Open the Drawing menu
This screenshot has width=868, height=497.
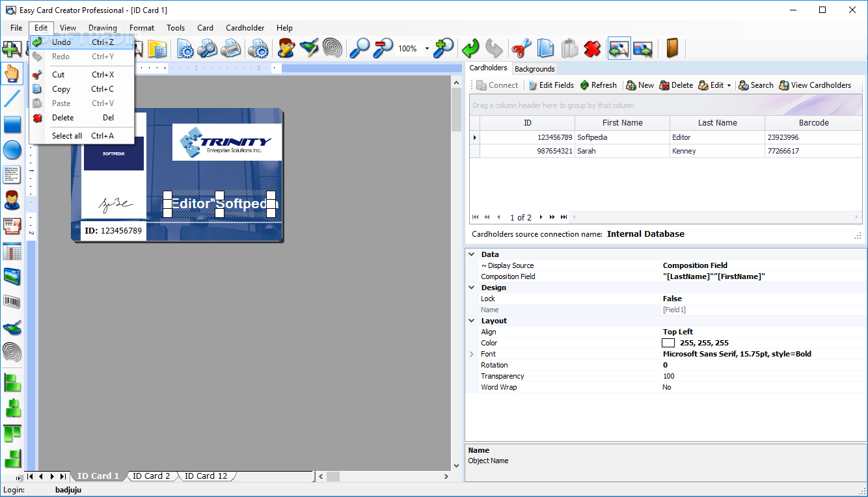coord(103,28)
